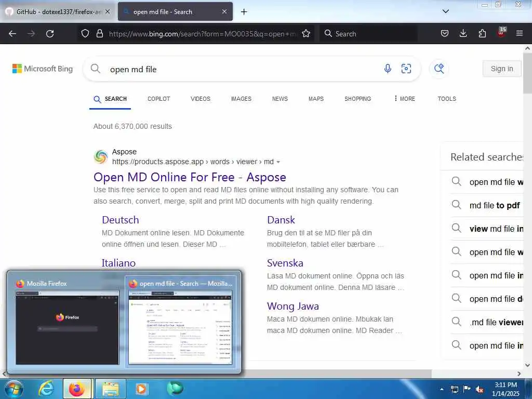The width and height of the screenshot is (532, 399).
Task: Open Firefox downloads panel
Action: click(x=463, y=33)
